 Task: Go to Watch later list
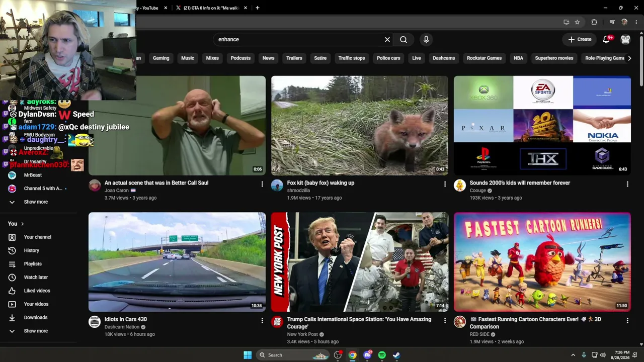(x=36, y=277)
